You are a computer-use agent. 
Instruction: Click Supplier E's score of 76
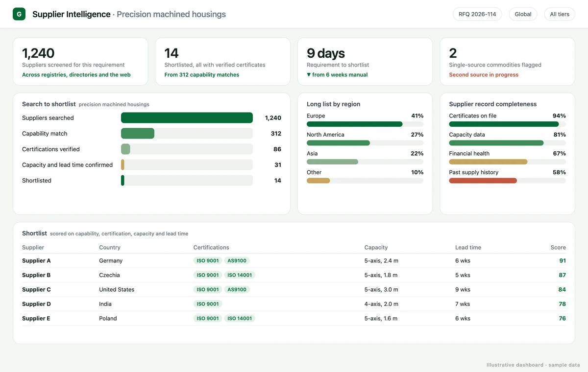pyautogui.click(x=563, y=319)
